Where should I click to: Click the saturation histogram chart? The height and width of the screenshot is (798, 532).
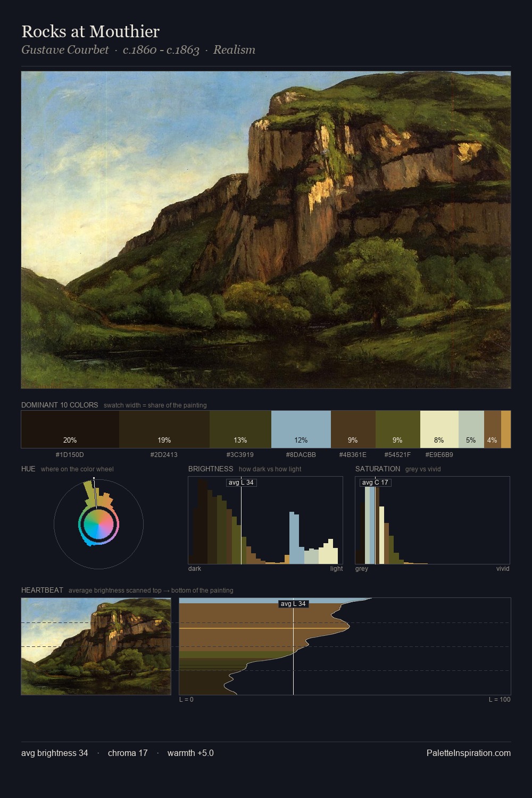pyautogui.click(x=433, y=520)
